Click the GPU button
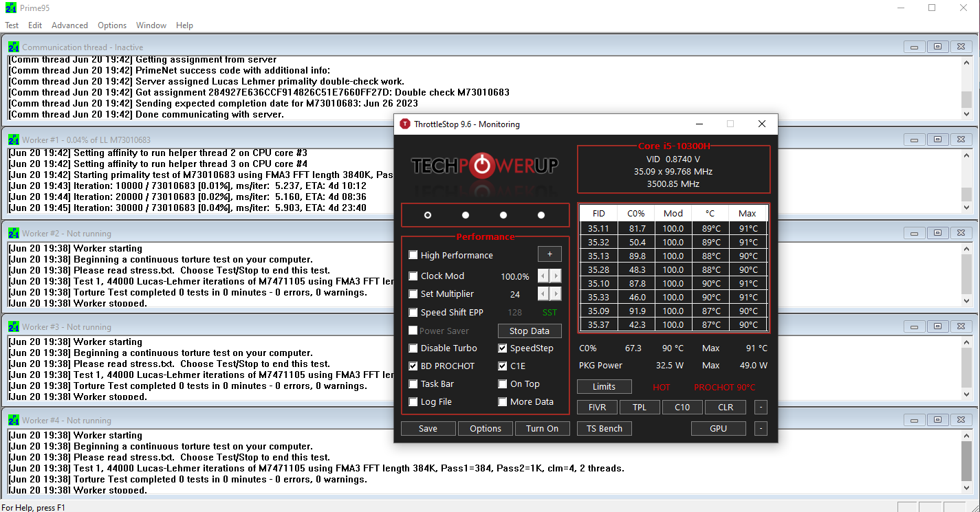This screenshot has height=512, width=980. (x=719, y=428)
